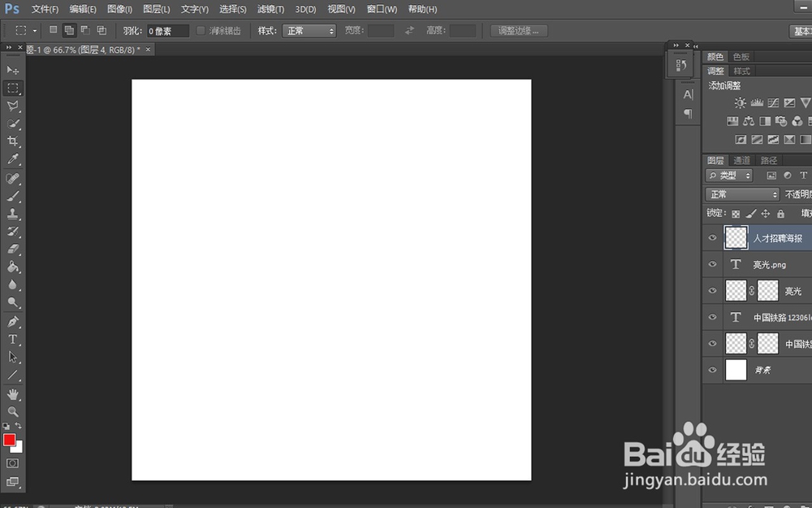This screenshot has height=508, width=812.
Task: Open the 文件(F) menu
Action: click(x=45, y=9)
